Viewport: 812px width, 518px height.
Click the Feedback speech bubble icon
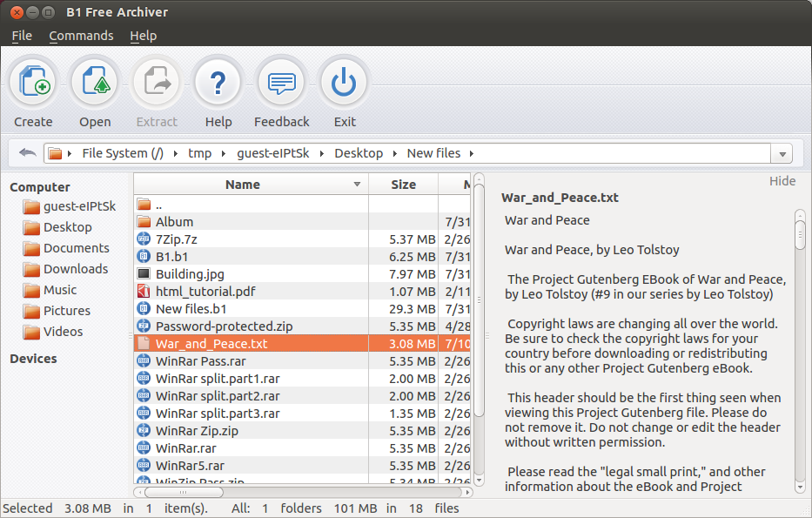pyautogui.click(x=281, y=83)
